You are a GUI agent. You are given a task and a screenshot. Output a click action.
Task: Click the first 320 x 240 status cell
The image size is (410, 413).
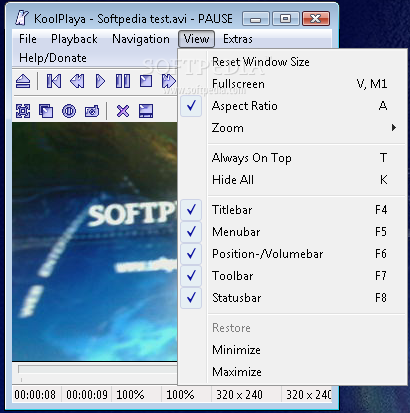pos(246,395)
